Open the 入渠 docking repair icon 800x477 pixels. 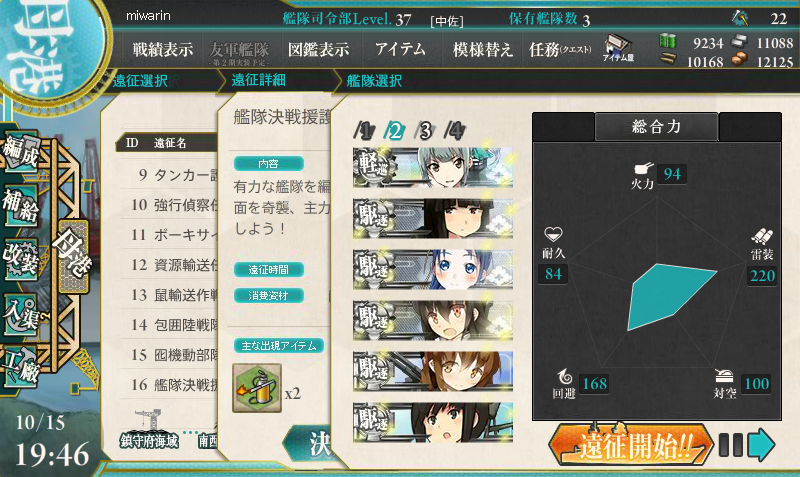pos(22,314)
